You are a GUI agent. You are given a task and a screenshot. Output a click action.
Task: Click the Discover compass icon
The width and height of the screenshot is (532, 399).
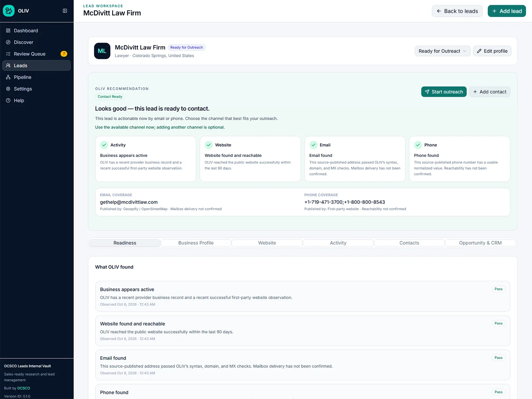tap(8, 42)
